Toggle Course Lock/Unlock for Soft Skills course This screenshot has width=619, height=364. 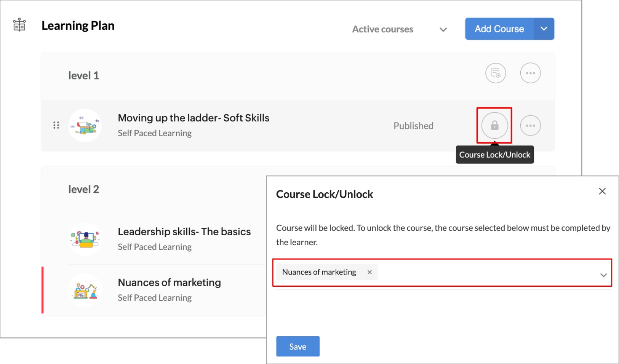(x=494, y=125)
